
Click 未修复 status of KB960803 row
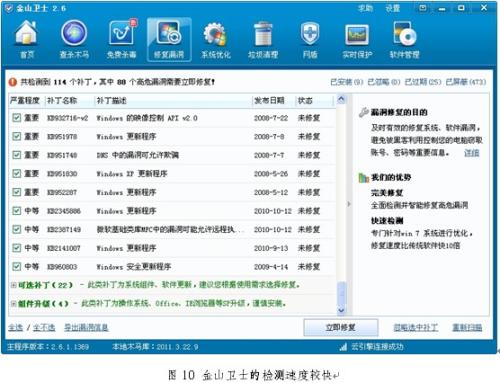click(x=309, y=267)
